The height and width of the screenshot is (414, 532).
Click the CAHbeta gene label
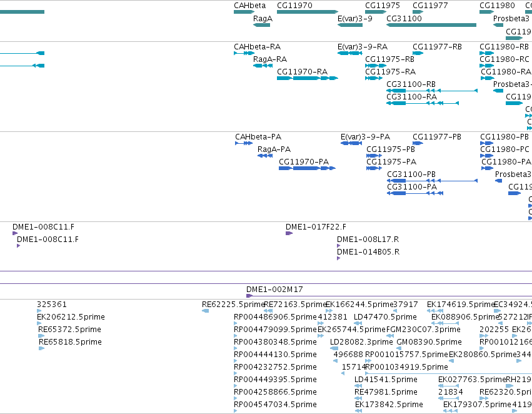[249, 6]
